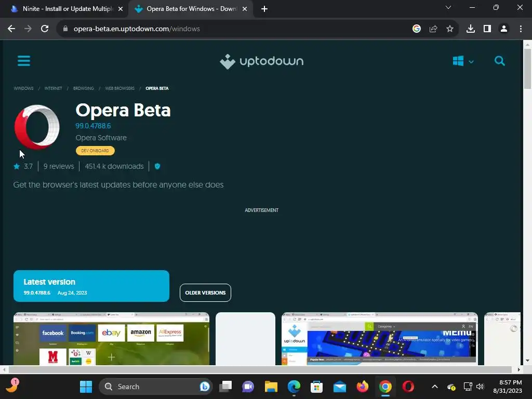Open the Teams chat taskbar icon
Viewport: 532px width, 399px height.
[x=248, y=387]
